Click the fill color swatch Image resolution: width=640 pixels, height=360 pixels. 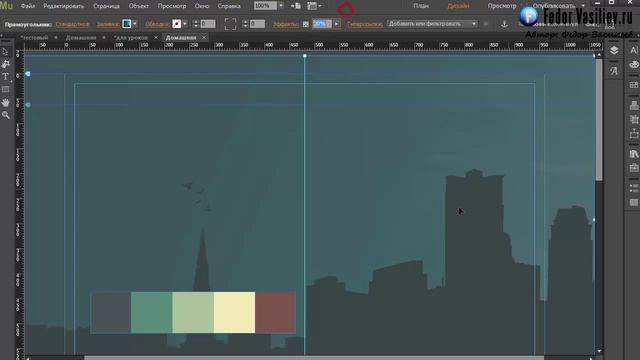pyautogui.click(x=127, y=24)
